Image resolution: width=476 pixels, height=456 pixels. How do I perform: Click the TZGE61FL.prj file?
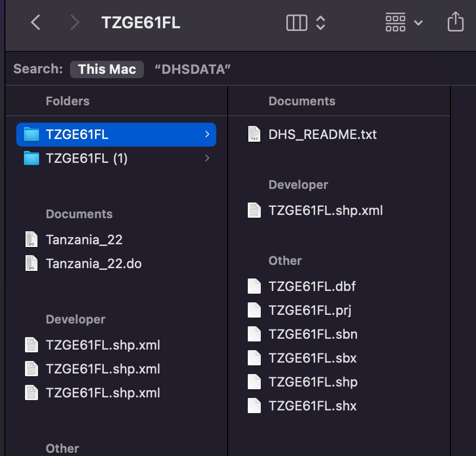pyautogui.click(x=310, y=310)
